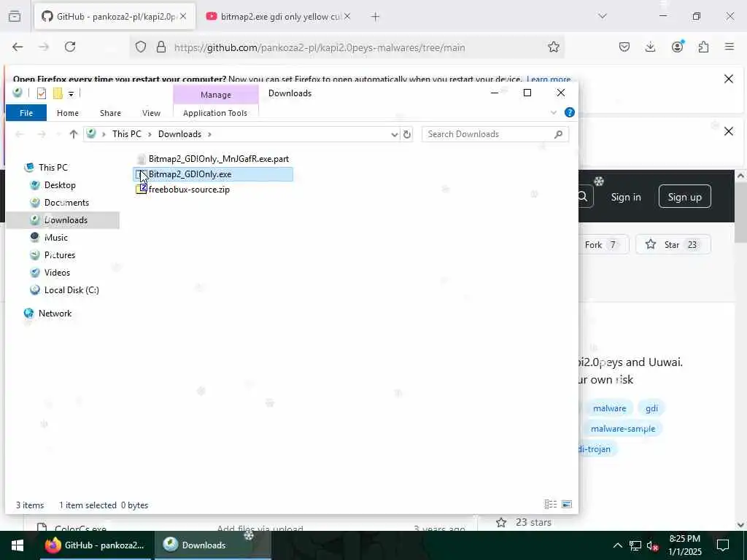Reload the GitHub page in Firefox
Screen dimensions: 747x560
click(x=70, y=47)
